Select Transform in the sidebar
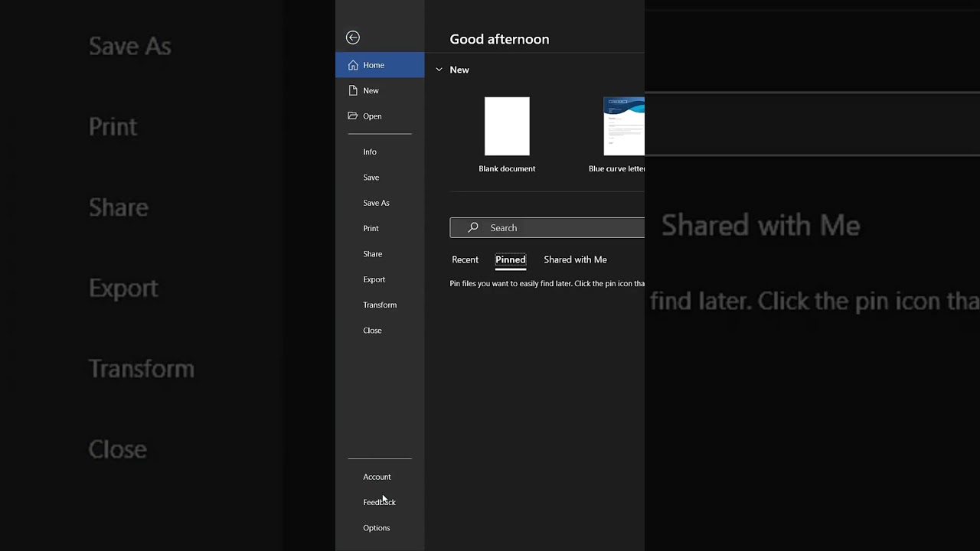 [380, 305]
